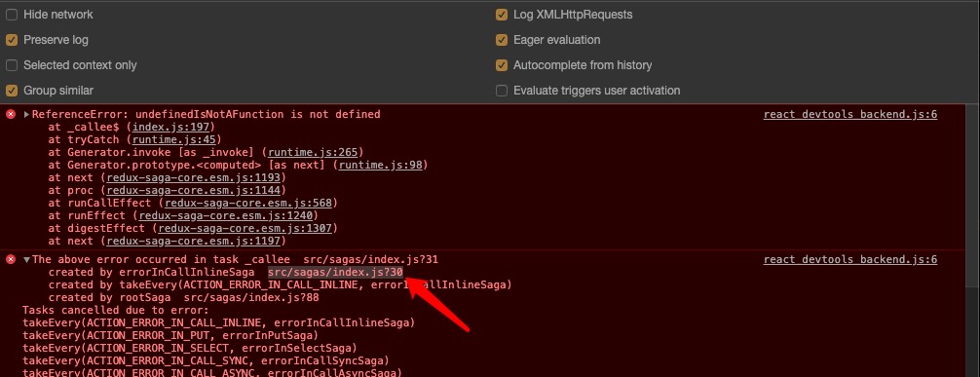
Task: Click takeEvery ACTION_ERROR_IN_SELECT line
Action: click(x=189, y=348)
